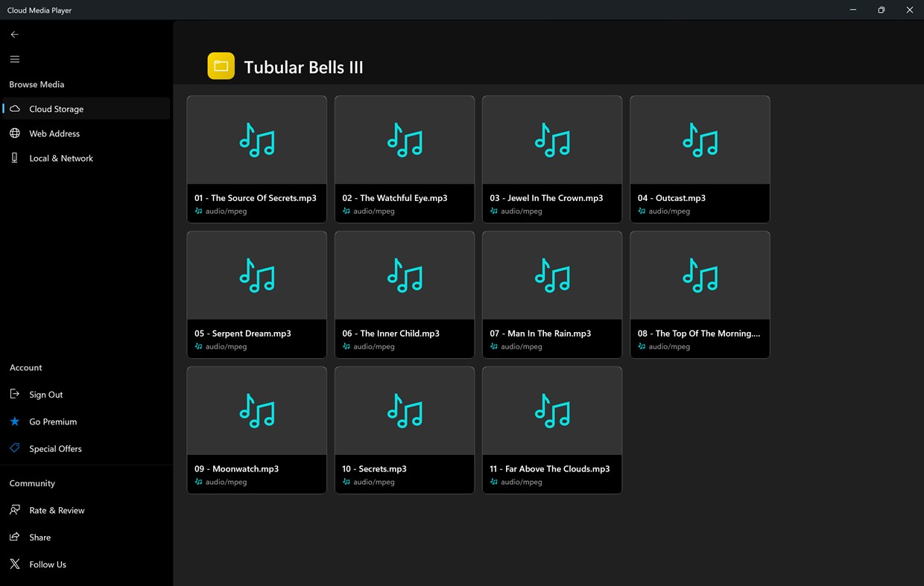Select the Share icon in the sidebar
Screen dimensions: 924x586
point(14,537)
